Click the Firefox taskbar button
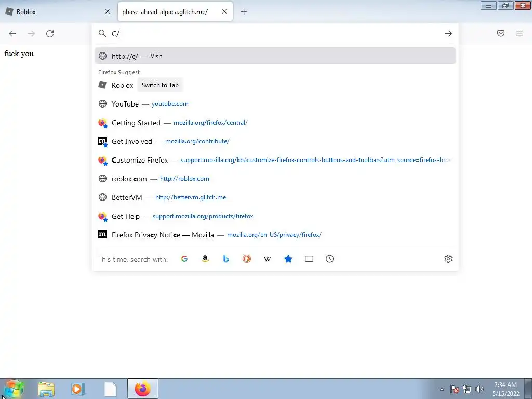The width and height of the screenshot is (532, 399). pos(143,389)
